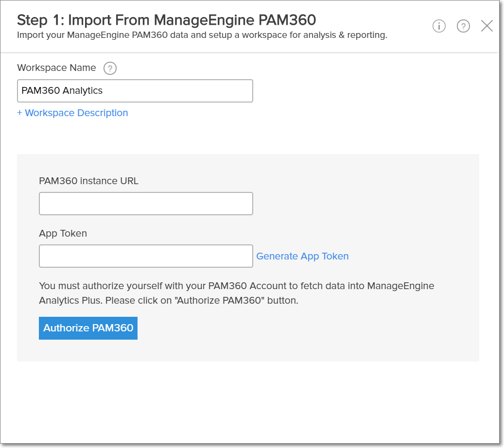This screenshot has width=504, height=448.
Task: Click the "PAM360 instance URL" label
Action: pyautogui.click(x=88, y=181)
